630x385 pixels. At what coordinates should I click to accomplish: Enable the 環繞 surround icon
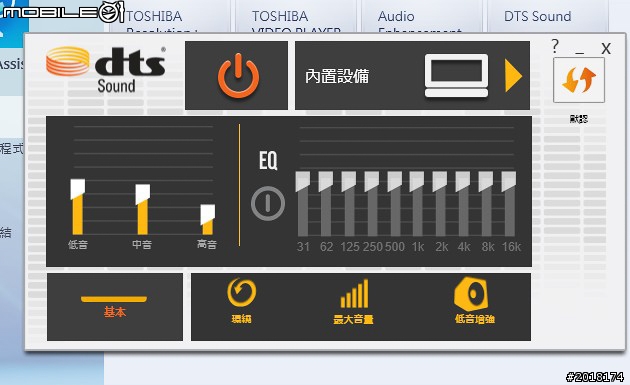(241, 293)
